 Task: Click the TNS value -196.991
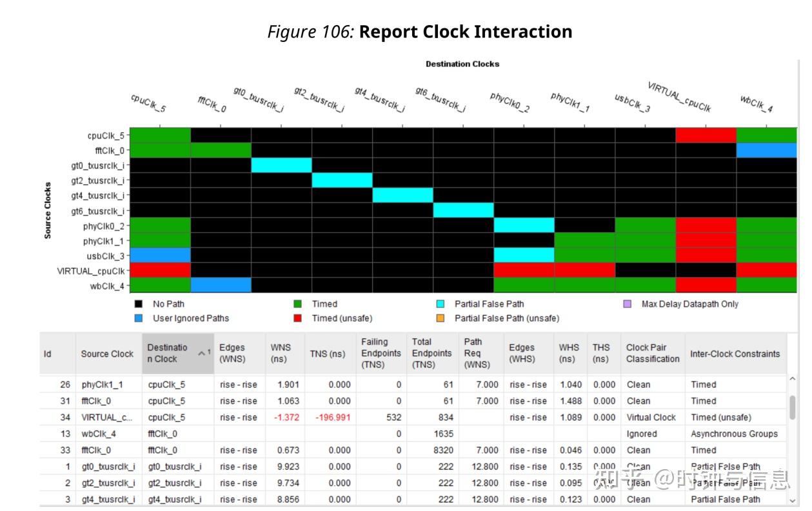pos(333,418)
